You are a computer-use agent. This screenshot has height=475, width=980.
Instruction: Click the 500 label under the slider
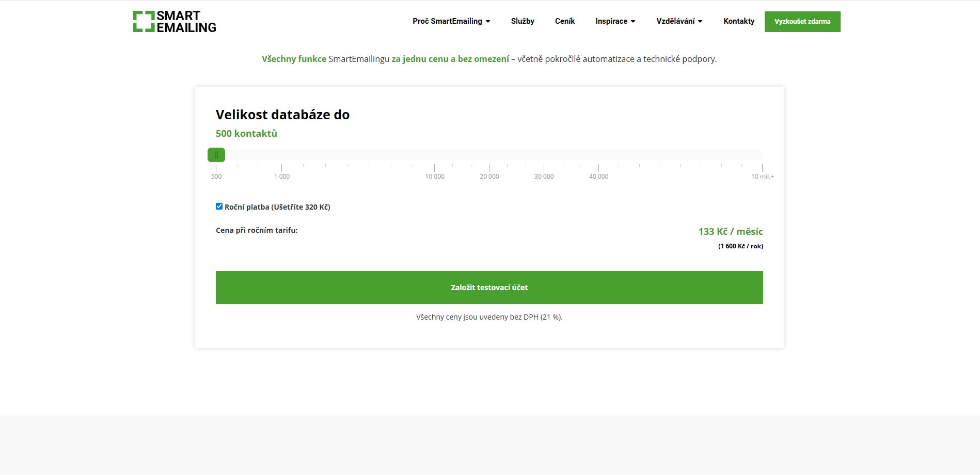[216, 176]
